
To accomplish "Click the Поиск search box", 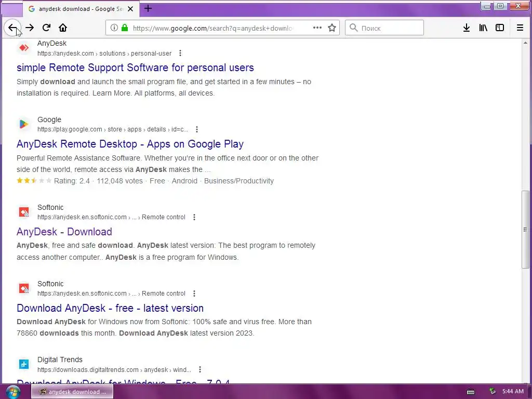I will pyautogui.click(x=384, y=28).
